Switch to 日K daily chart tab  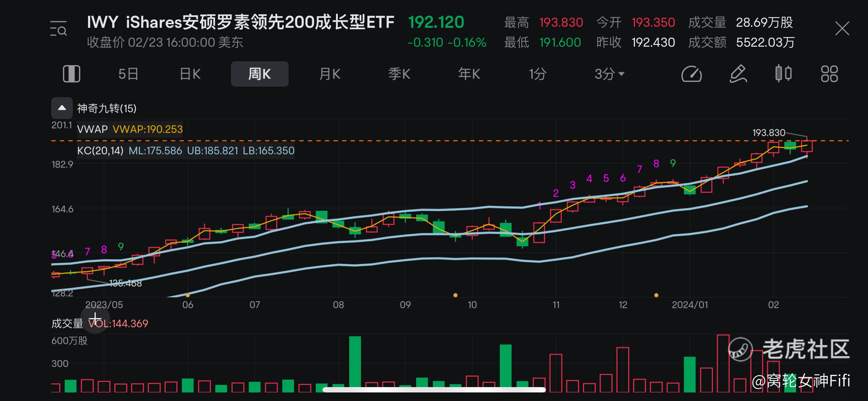[x=190, y=74]
